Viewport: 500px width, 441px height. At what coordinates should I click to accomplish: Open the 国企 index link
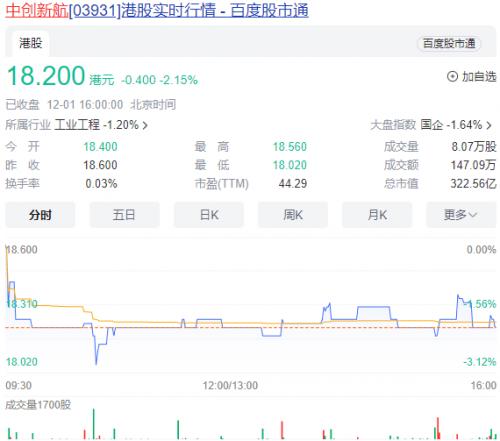[431, 125]
